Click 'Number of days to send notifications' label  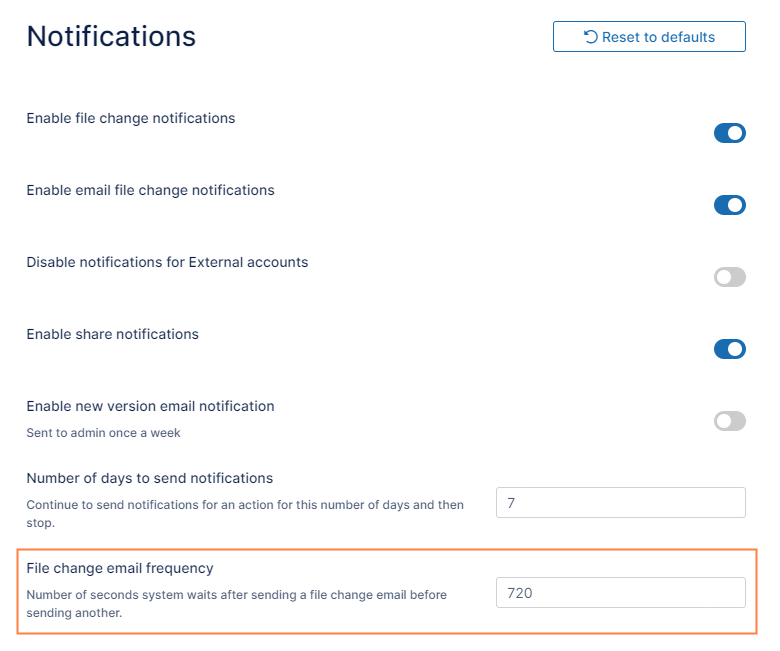tap(149, 478)
